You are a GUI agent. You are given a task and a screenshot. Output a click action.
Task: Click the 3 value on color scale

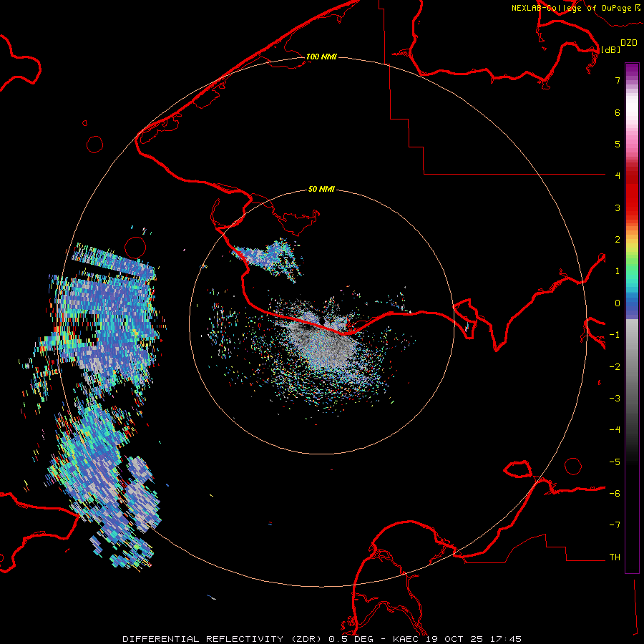[618, 208]
